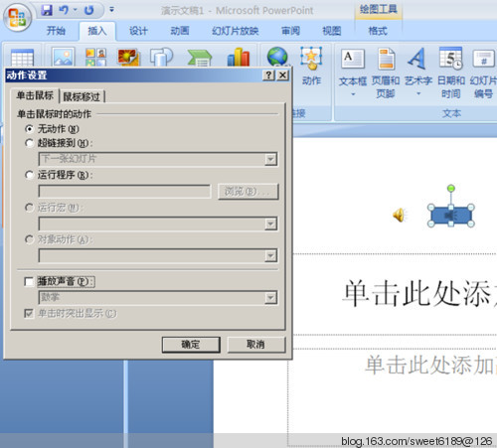Select the 超链接到 radio button
This screenshot has width=497, height=448.
pos(30,143)
